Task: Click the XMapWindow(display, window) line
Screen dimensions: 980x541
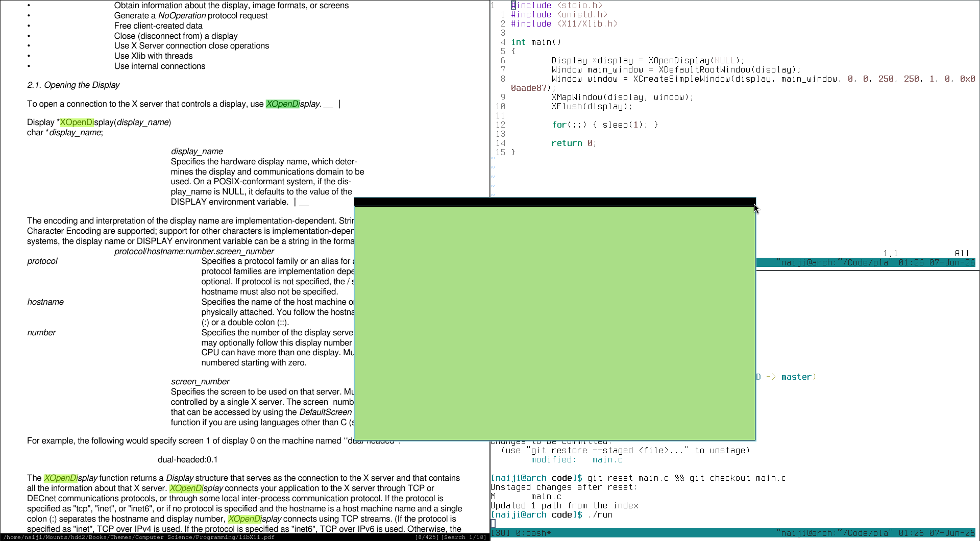Action: [x=623, y=97]
